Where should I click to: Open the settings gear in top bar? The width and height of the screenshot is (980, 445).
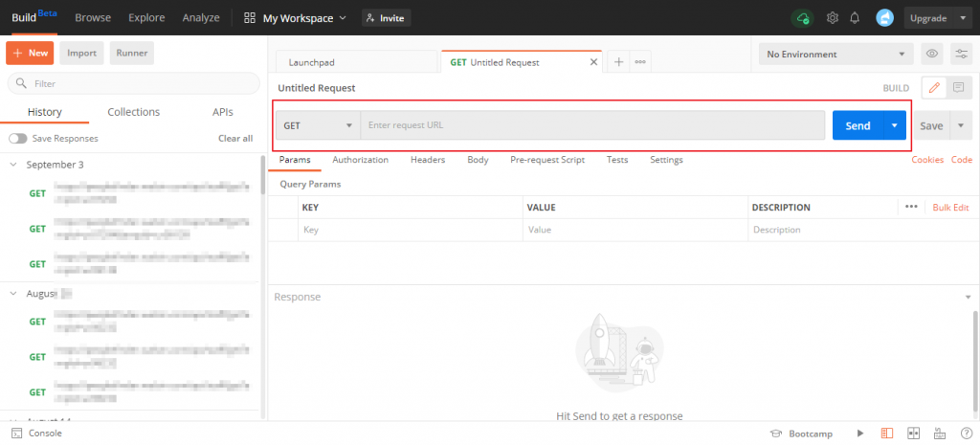[x=833, y=18]
